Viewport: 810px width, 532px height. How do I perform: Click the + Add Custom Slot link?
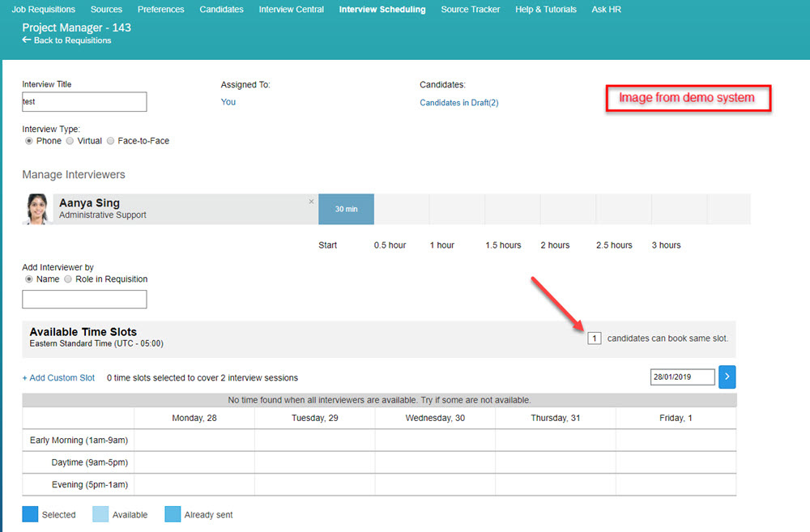pyautogui.click(x=58, y=378)
